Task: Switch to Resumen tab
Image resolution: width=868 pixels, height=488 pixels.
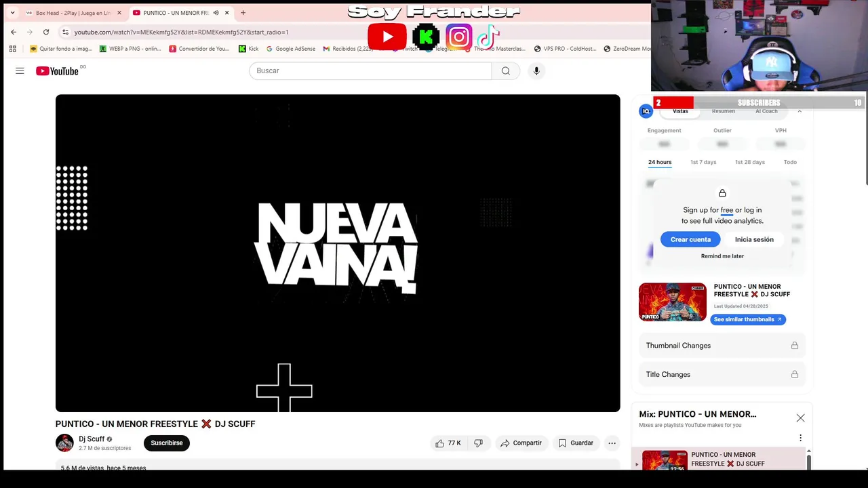Action: click(x=723, y=111)
